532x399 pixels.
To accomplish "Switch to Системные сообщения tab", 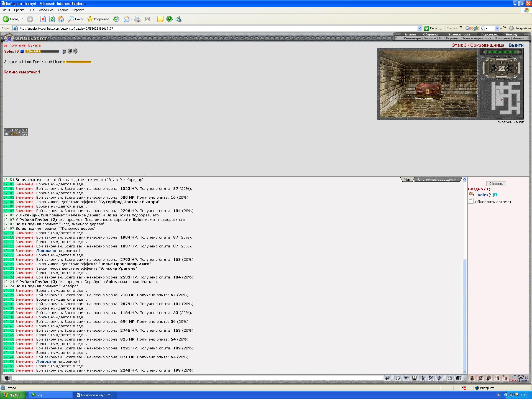I will pos(437,179).
